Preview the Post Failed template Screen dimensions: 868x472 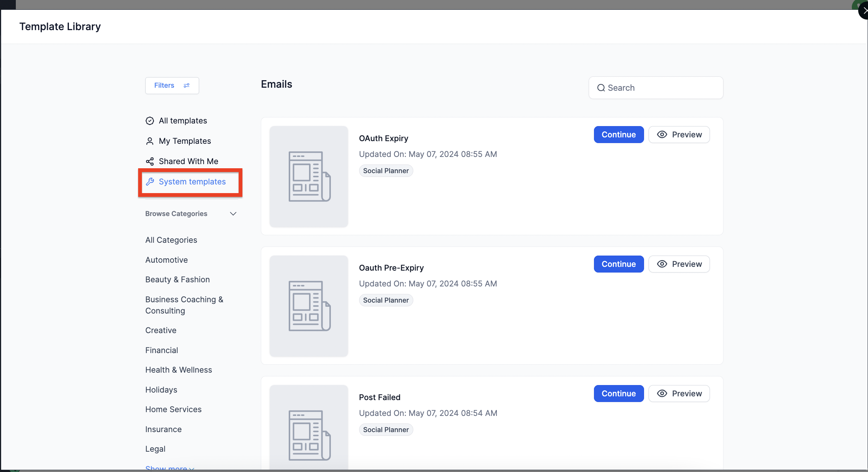[679, 394]
